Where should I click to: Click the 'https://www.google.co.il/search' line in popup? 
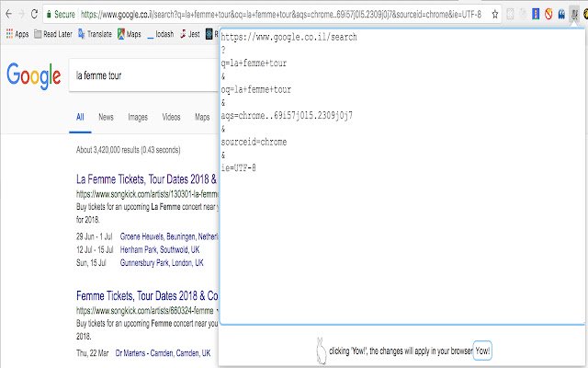pos(288,37)
